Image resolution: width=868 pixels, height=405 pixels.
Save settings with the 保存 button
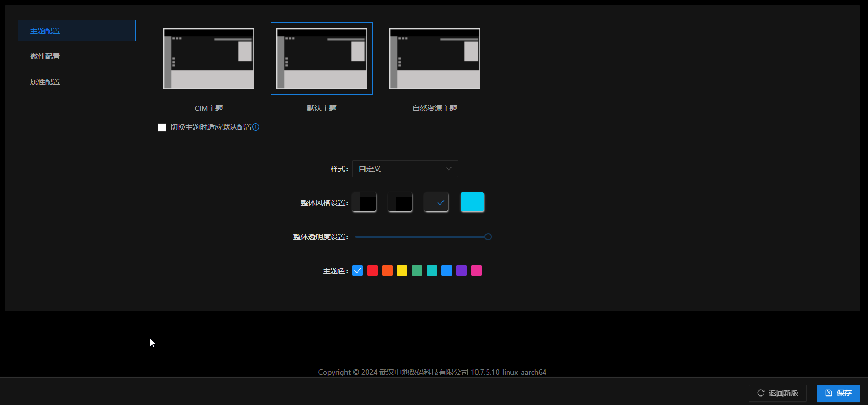coord(838,393)
